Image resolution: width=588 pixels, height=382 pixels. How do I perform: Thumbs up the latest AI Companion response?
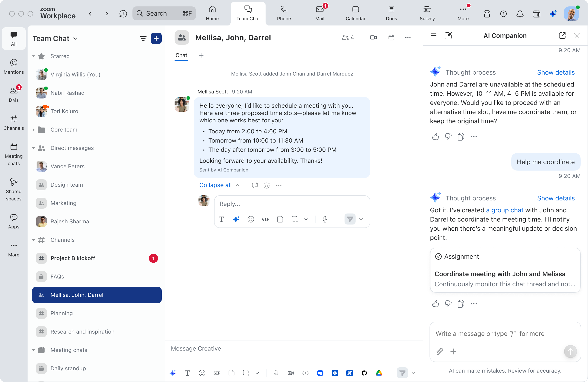pos(435,304)
